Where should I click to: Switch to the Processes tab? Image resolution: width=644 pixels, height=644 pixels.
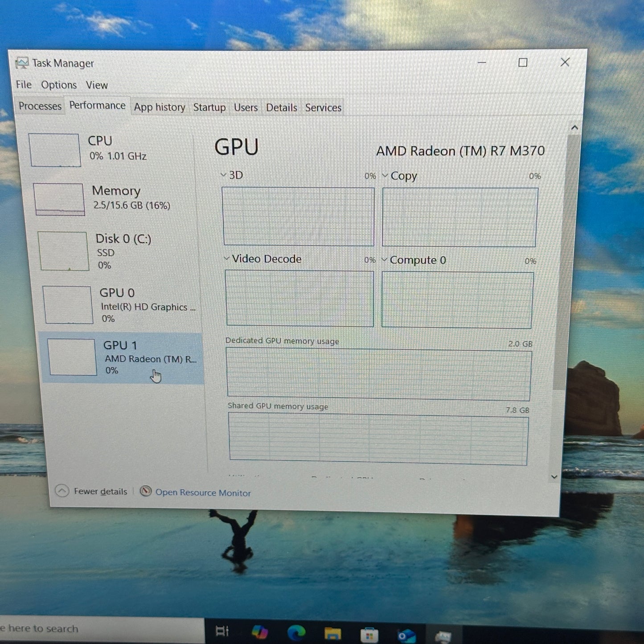(40, 106)
